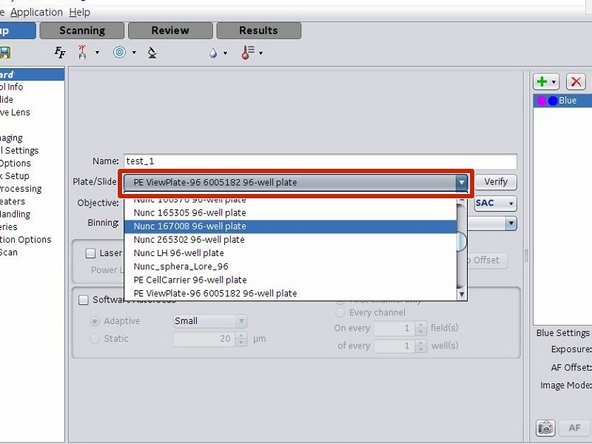Increase the On every field(s) stepper
The height and width of the screenshot is (444, 592).
tap(421, 325)
